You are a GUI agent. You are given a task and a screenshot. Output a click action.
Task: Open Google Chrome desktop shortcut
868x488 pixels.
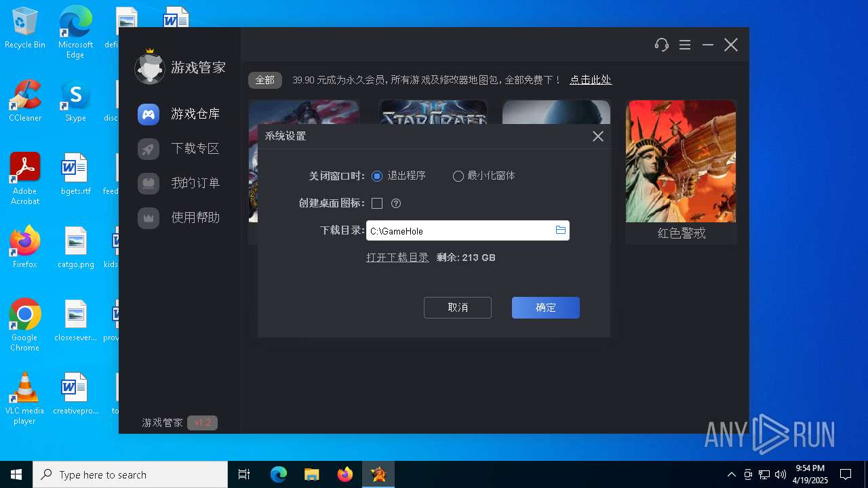(x=25, y=325)
